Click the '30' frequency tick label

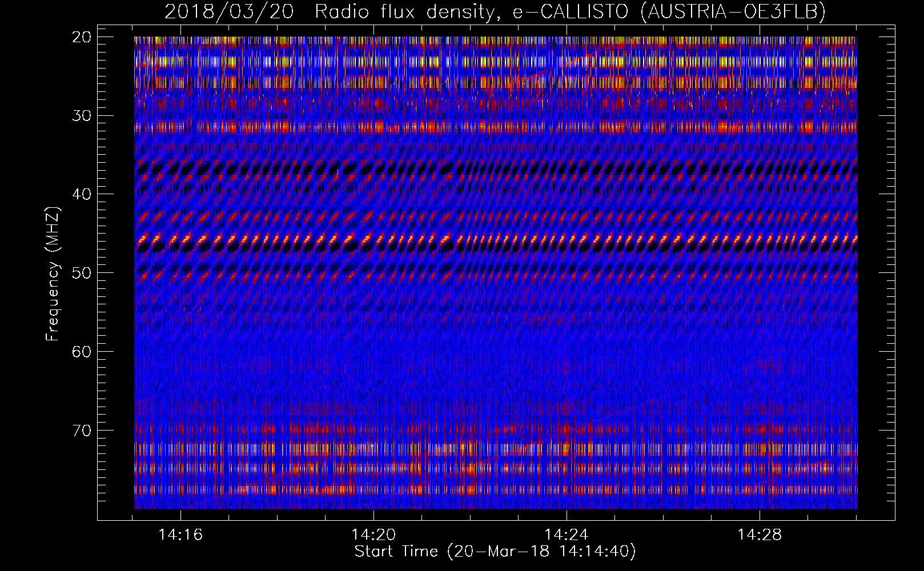tap(82, 116)
